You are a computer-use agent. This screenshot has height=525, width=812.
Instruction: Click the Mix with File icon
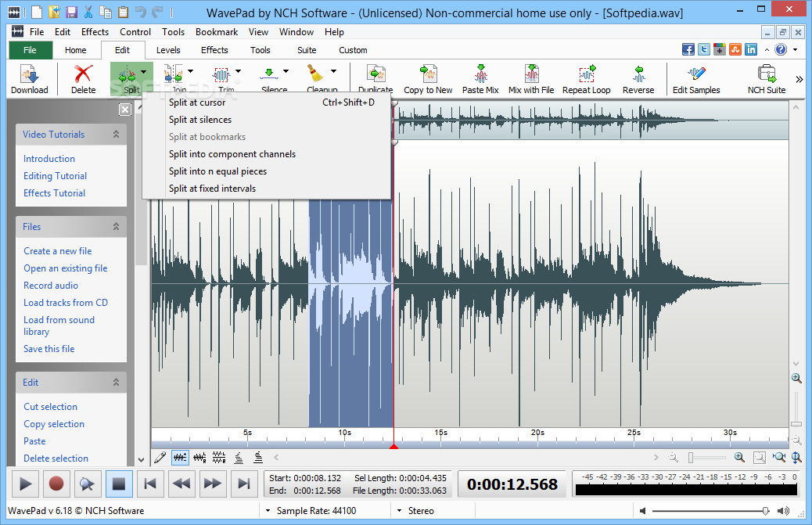[531, 74]
